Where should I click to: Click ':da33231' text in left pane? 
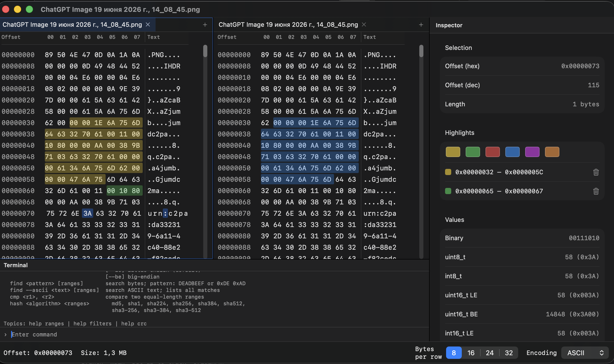[164, 225]
